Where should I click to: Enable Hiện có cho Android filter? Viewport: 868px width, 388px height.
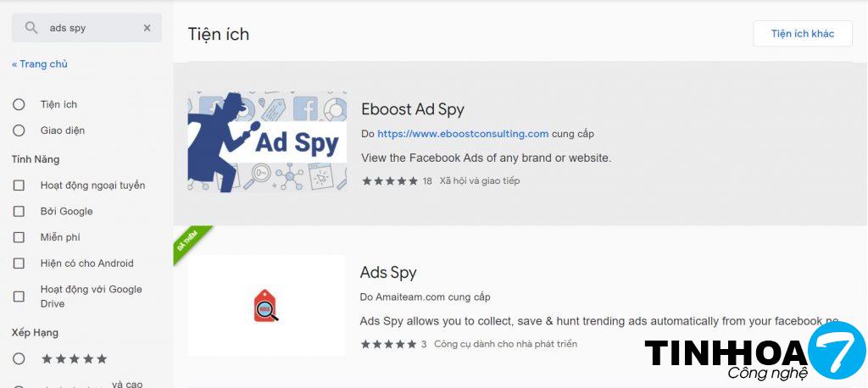click(x=19, y=263)
